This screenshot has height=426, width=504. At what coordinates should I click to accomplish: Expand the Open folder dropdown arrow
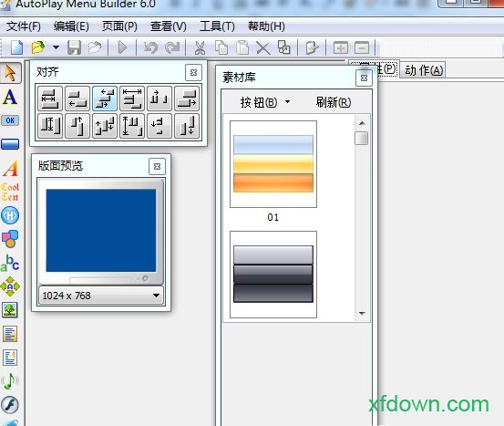[x=56, y=47]
